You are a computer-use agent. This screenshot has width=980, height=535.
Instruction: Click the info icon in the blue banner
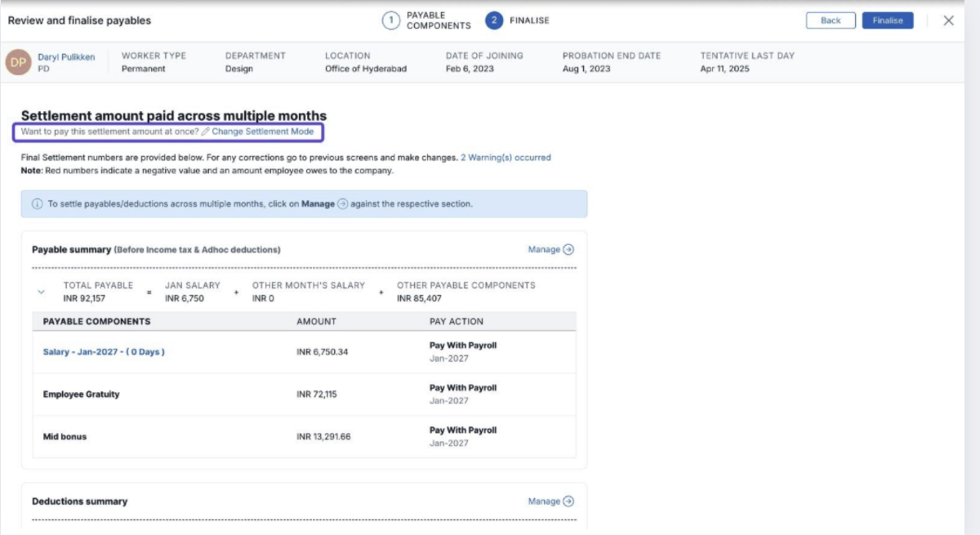[x=37, y=204]
